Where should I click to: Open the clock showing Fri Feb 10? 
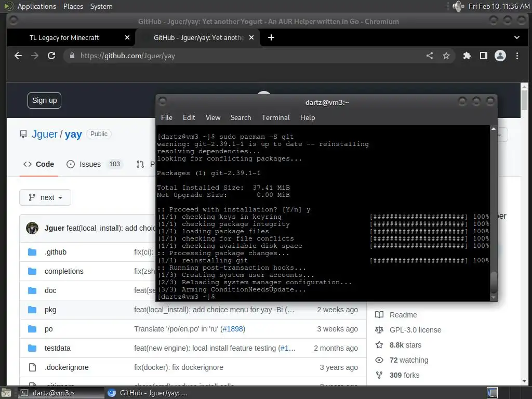499,6
